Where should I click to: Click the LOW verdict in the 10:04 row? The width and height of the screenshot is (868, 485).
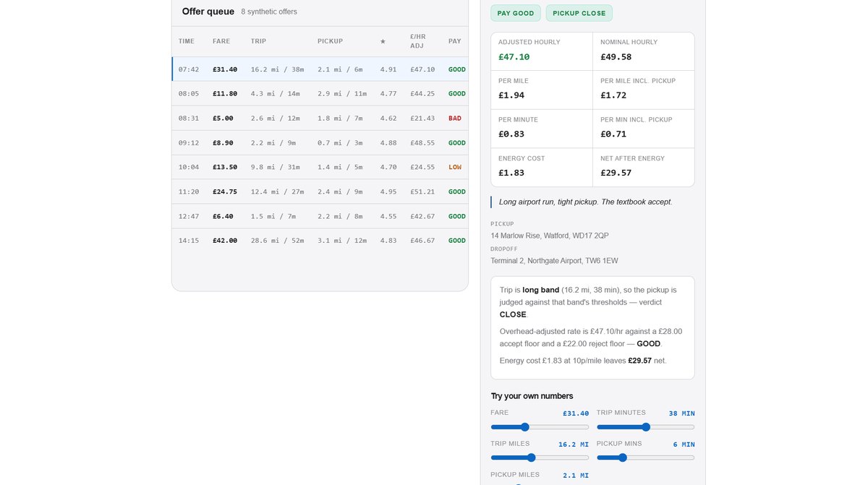(x=455, y=167)
